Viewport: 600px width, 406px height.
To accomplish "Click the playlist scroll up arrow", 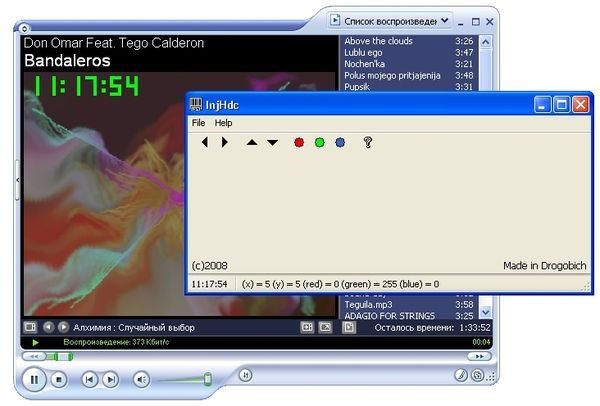I will [x=486, y=41].
